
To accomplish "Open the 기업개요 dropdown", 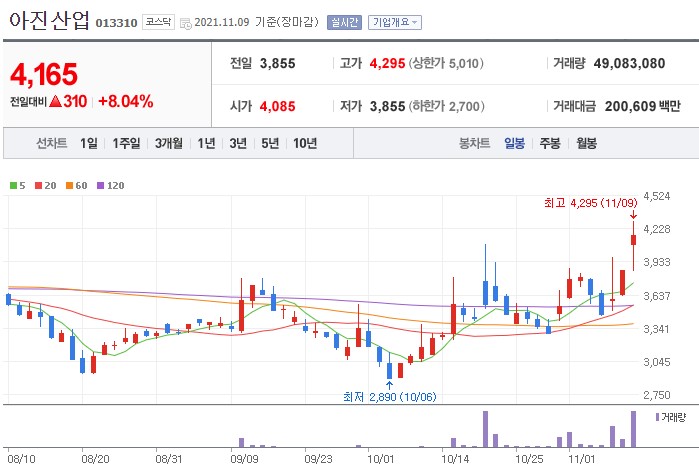I will coord(395,22).
